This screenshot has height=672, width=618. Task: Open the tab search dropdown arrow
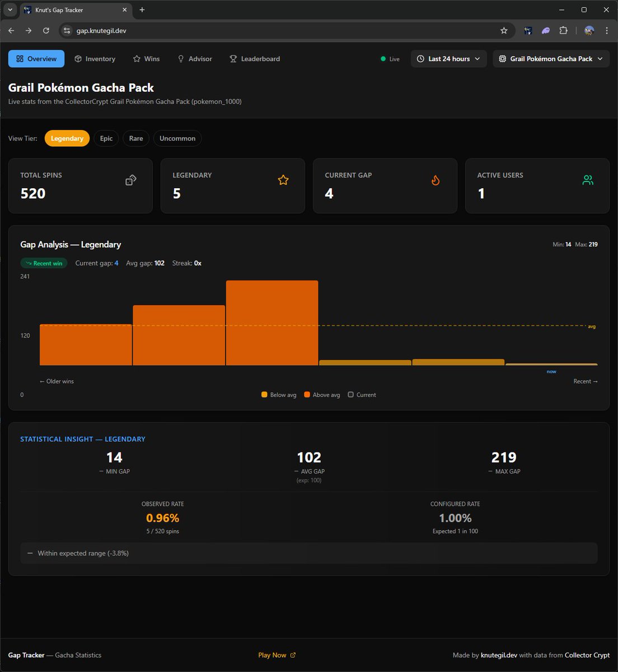[x=10, y=10]
